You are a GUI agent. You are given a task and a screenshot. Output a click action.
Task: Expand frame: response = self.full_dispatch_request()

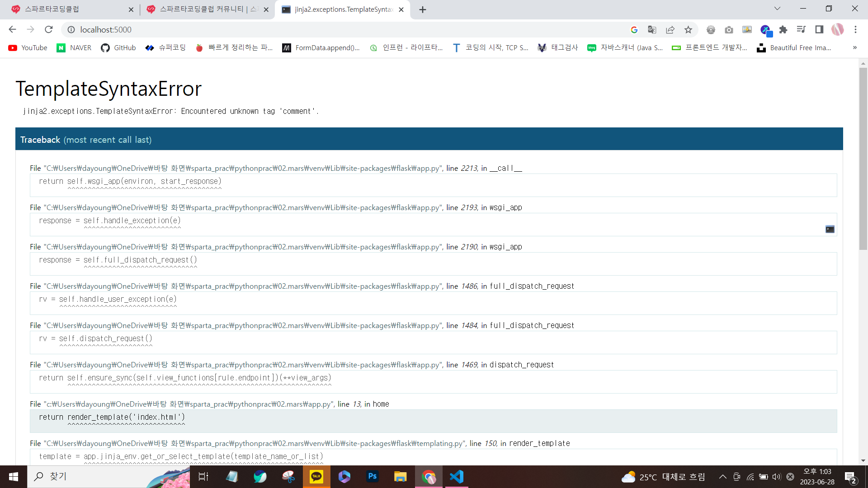pyautogui.click(x=433, y=264)
